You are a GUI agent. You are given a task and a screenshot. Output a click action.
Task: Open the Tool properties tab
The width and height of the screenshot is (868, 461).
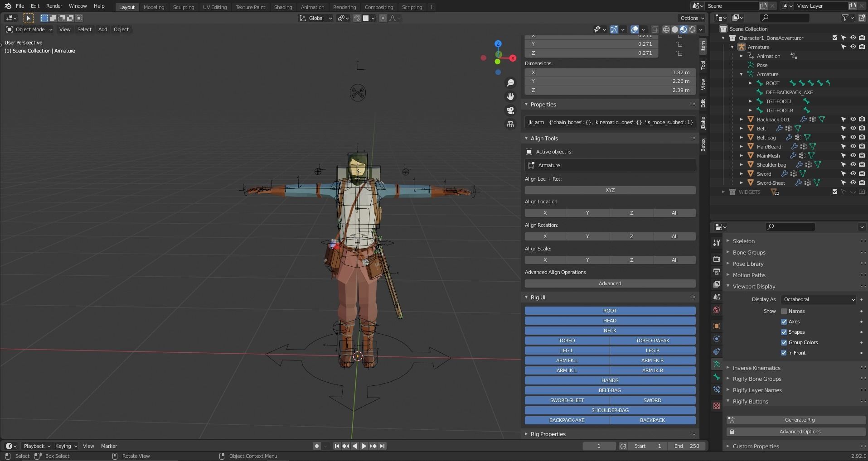pos(716,243)
